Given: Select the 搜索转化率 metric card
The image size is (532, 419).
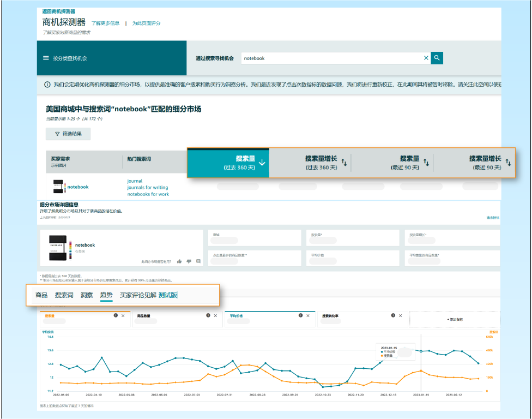Looking at the screenshot, I should click(362, 319).
